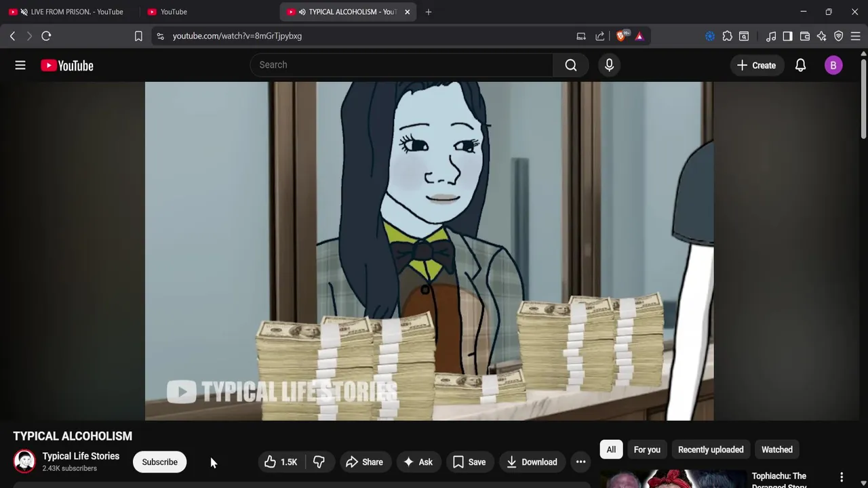Image resolution: width=868 pixels, height=488 pixels.
Task: Open the Tophiachu recommended video title
Action: (779, 480)
